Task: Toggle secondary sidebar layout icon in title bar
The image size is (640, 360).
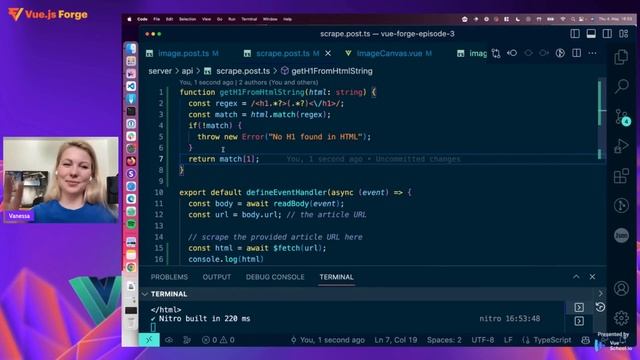Action: (607, 34)
